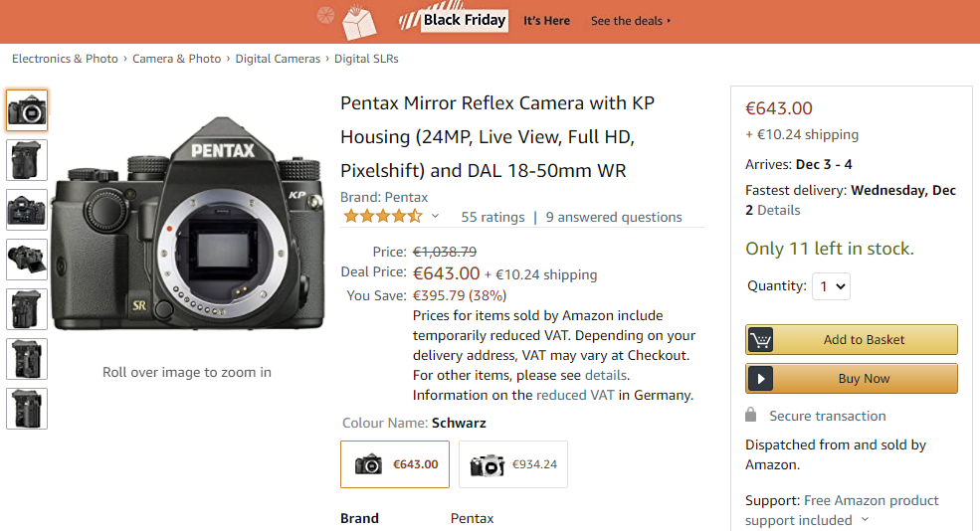The height and width of the screenshot is (531, 980).
Task: Open the 9 answered questions link
Action: point(614,217)
